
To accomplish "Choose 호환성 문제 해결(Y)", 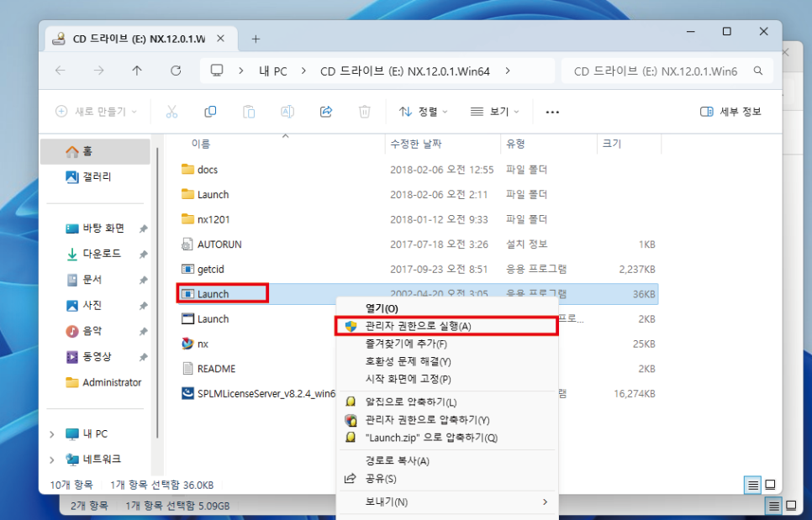I will (x=447, y=361).
